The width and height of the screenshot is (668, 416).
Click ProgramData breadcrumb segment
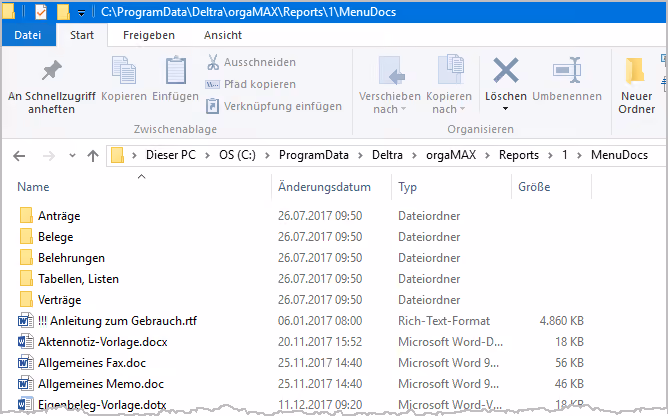pos(314,155)
